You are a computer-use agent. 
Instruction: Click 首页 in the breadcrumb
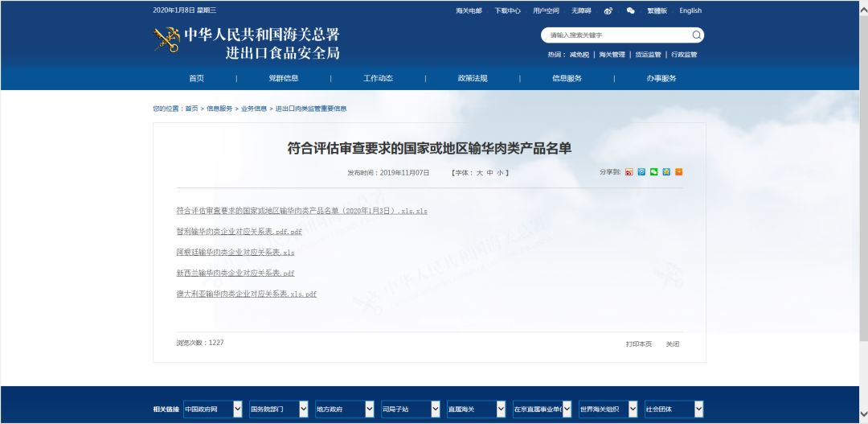click(x=191, y=109)
